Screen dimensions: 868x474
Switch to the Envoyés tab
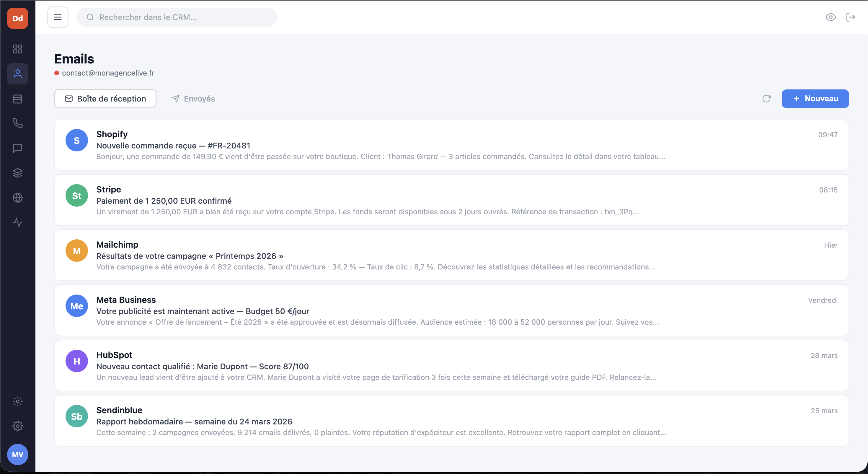pyautogui.click(x=193, y=99)
